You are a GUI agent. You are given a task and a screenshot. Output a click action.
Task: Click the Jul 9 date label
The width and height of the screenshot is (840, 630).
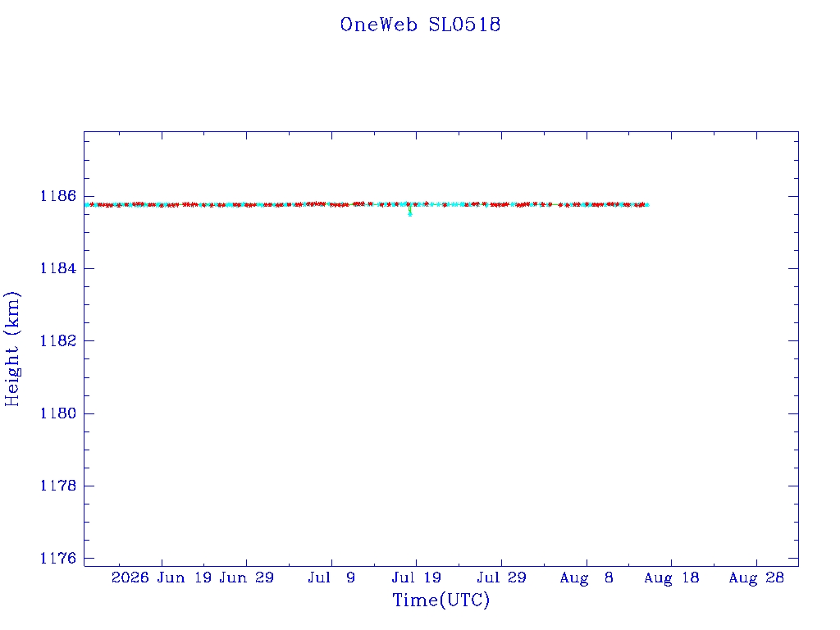331,577
